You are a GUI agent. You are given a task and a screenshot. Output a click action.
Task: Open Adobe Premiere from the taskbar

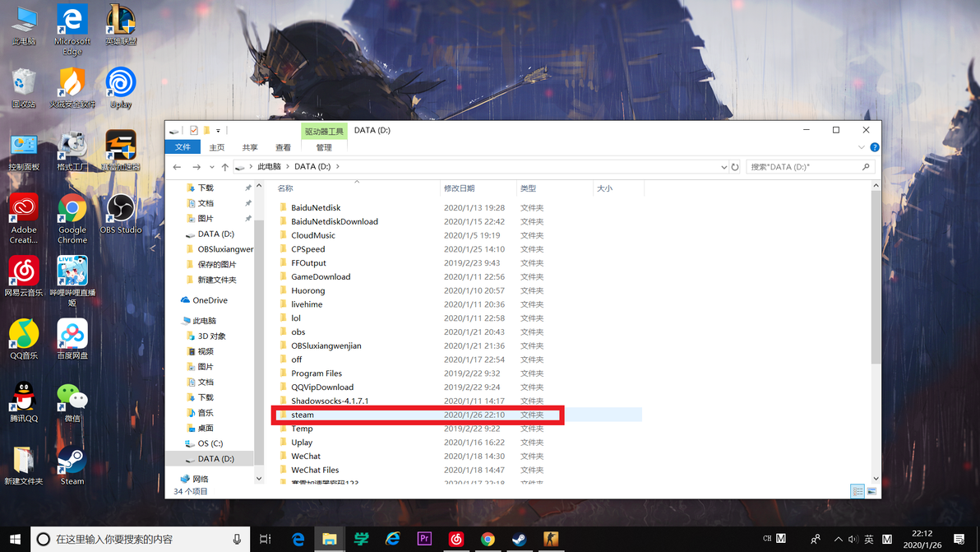click(x=424, y=539)
